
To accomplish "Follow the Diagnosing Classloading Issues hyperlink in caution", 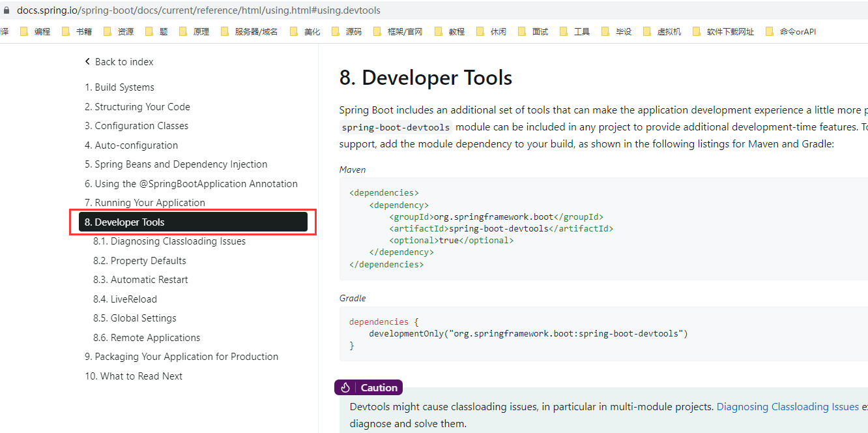I will pos(788,406).
